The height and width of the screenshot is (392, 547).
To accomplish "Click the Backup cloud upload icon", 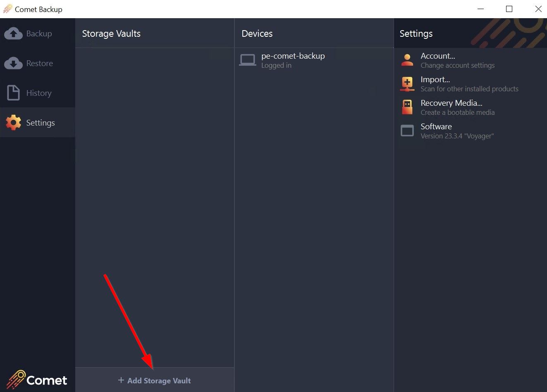I will point(13,33).
